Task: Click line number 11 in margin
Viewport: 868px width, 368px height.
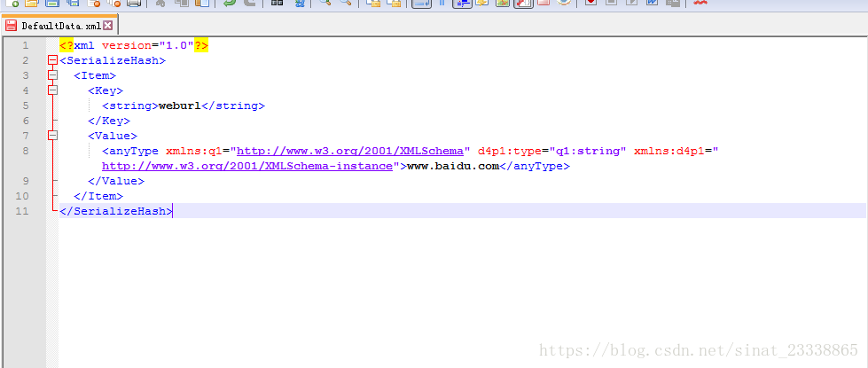Action: click(22, 210)
